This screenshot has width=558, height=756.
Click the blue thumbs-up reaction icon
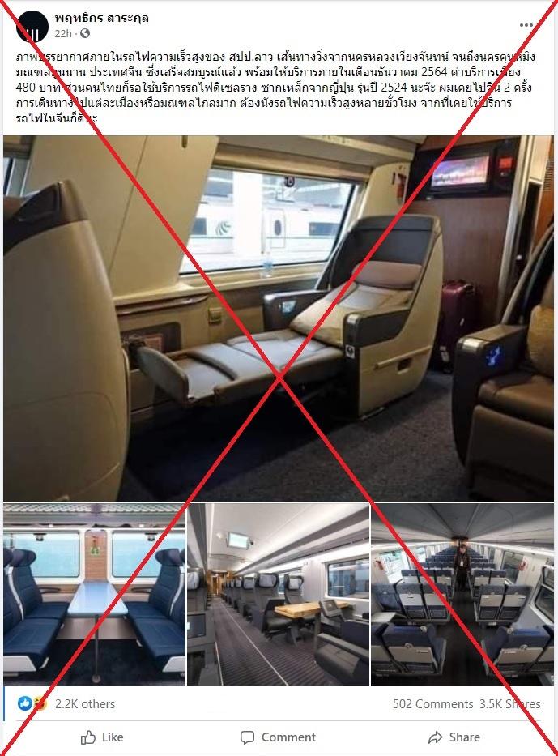[25, 703]
